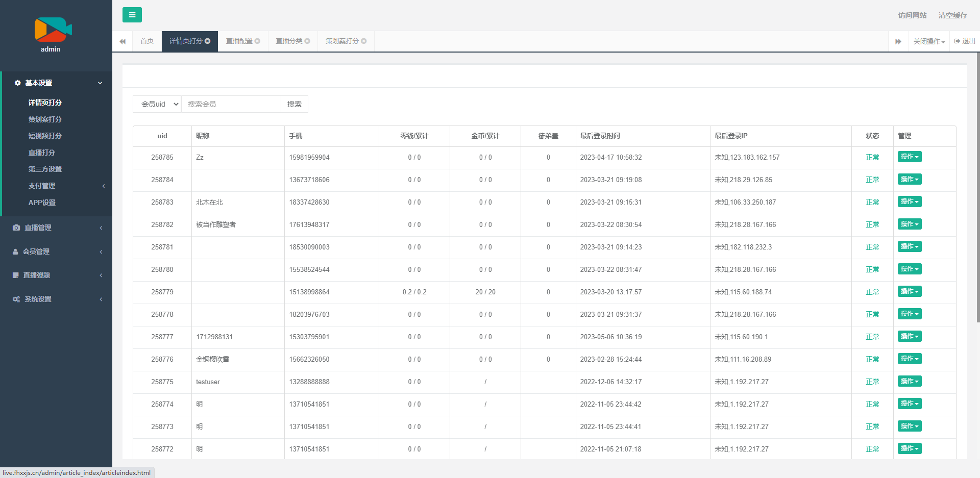Click uid cell 258780
The height and width of the screenshot is (478, 980).
point(162,269)
